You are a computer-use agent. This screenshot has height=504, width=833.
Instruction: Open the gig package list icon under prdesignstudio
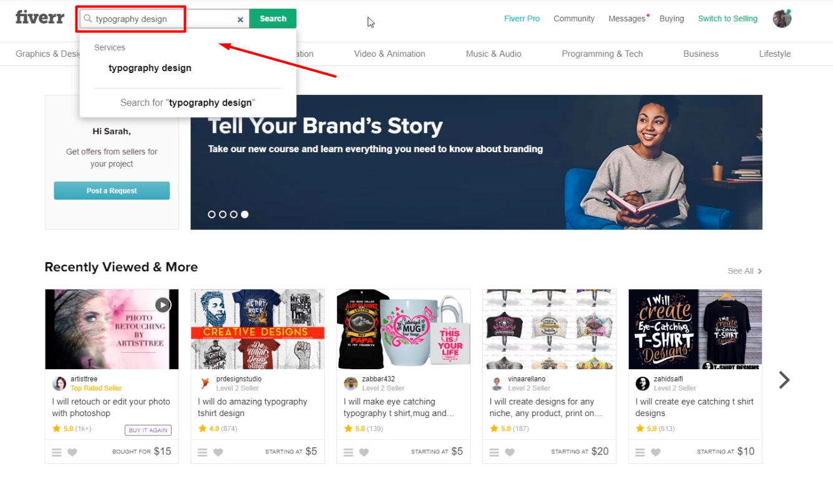tap(202, 451)
